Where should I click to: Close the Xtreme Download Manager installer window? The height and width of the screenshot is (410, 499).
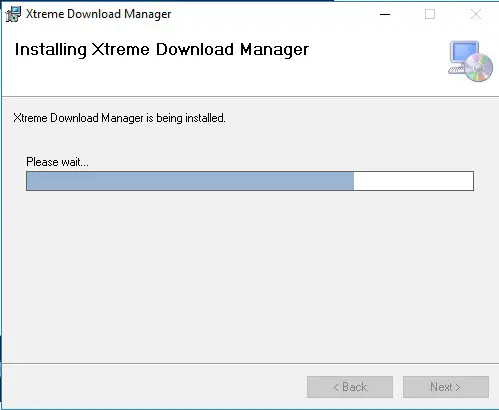(x=476, y=14)
